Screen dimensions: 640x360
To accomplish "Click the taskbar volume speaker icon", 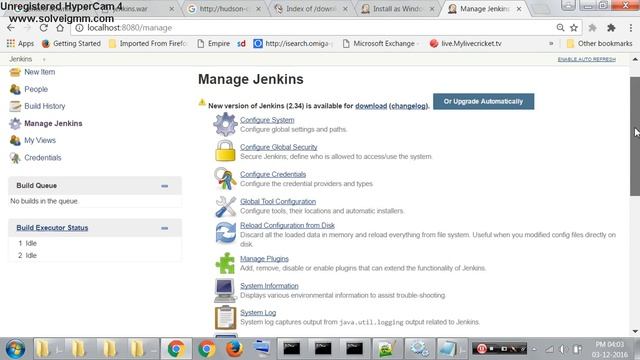I will point(563,349).
